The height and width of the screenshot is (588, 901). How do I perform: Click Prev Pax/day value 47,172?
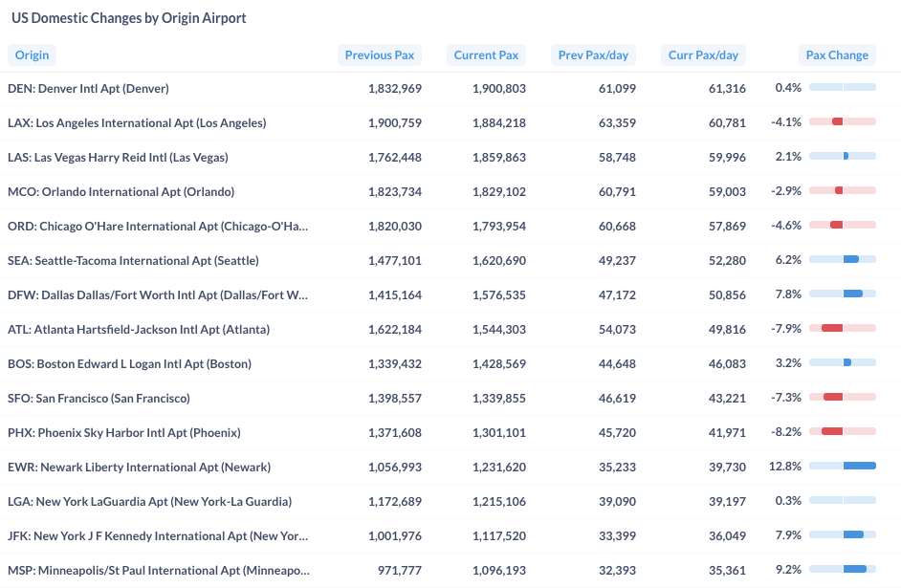pos(617,295)
